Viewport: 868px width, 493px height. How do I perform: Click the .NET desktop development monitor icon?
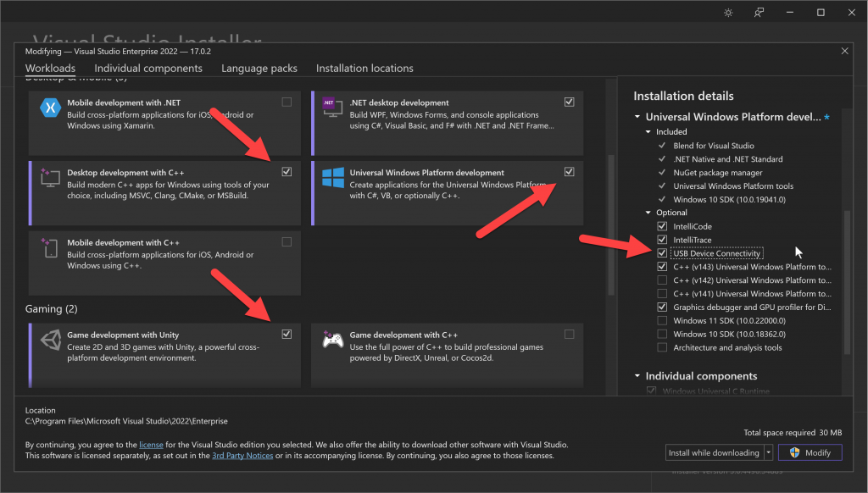click(x=332, y=108)
